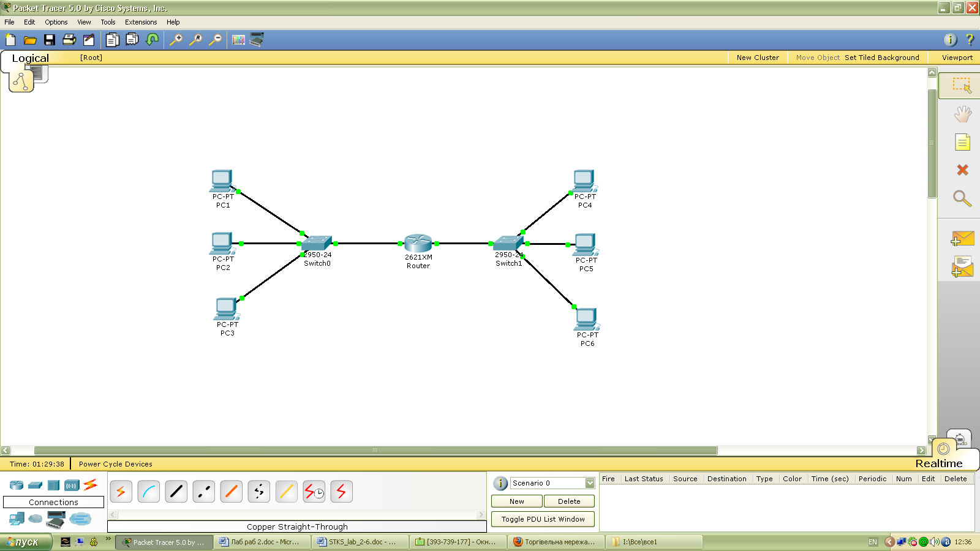Select the Console cable connection
Screen dimensions: 980x551
pyautogui.click(x=148, y=492)
